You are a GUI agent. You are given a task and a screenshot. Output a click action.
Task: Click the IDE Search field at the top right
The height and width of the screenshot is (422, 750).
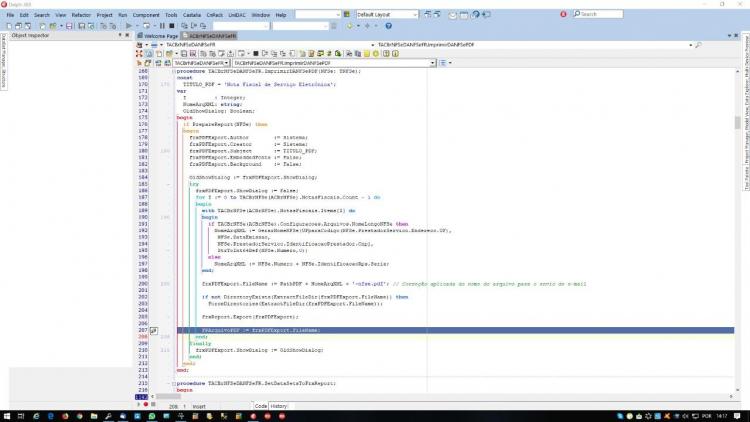tap(598, 14)
